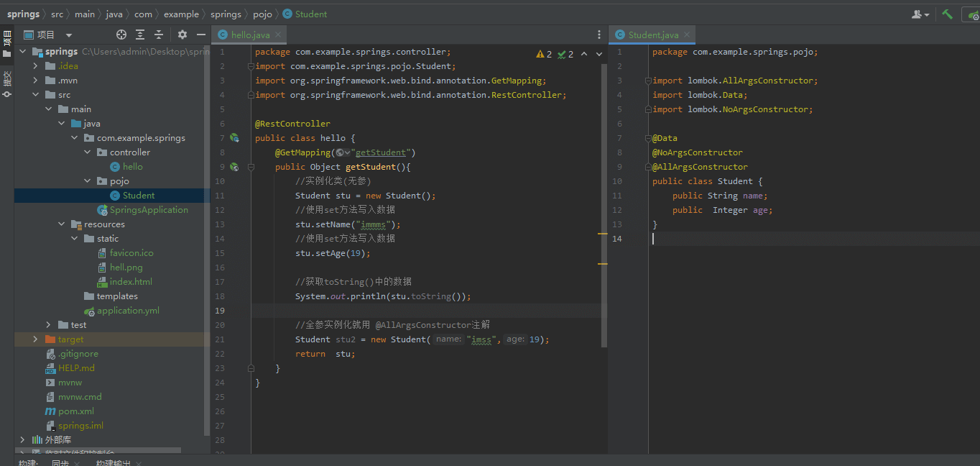Click the locate-file crosshair icon in project panel
The height and width of the screenshot is (466, 980).
click(x=121, y=35)
